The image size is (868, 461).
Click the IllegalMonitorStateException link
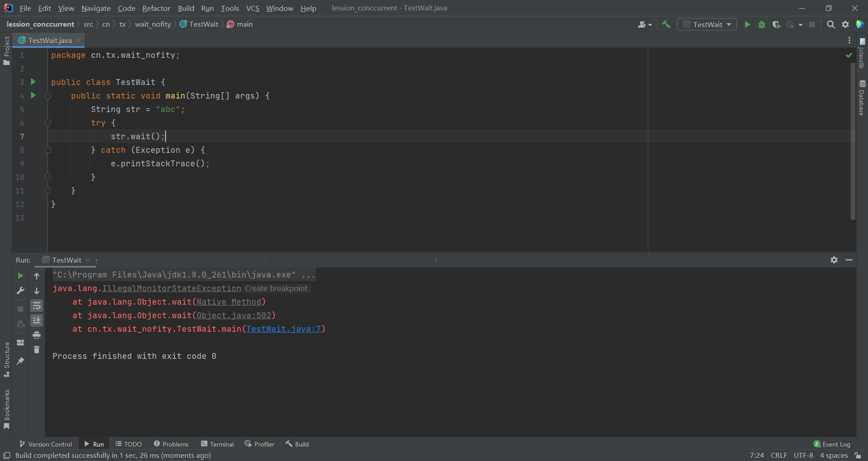tap(172, 288)
